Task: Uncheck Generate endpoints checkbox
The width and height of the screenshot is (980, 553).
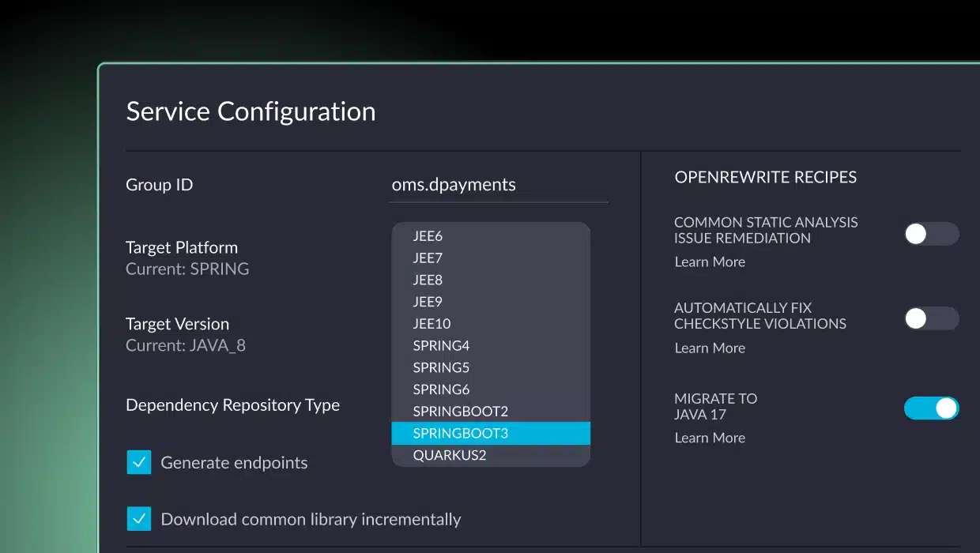Action: (x=139, y=462)
